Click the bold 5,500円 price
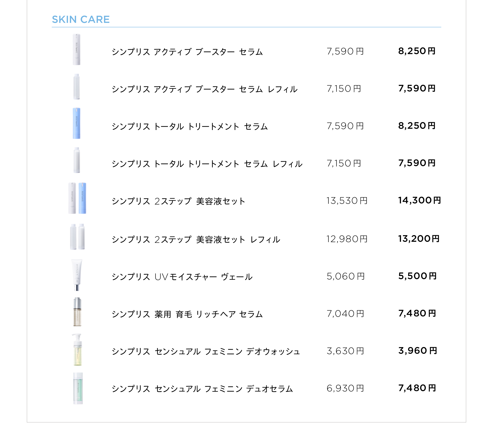493x448 pixels. click(x=417, y=276)
